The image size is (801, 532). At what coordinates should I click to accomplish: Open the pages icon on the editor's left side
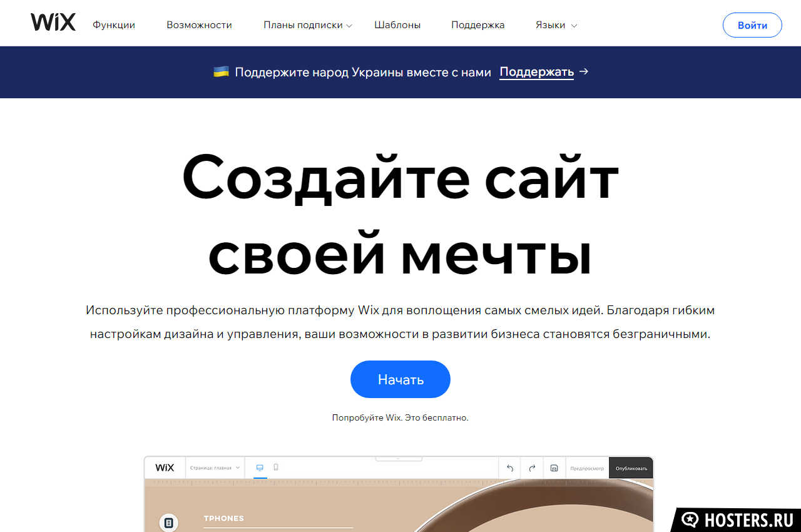pos(168,522)
